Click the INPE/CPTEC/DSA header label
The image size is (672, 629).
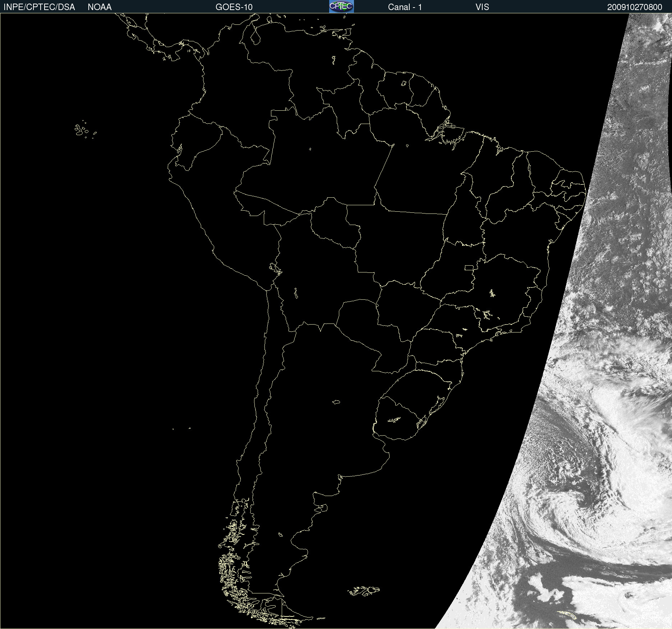click(x=39, y=7)
